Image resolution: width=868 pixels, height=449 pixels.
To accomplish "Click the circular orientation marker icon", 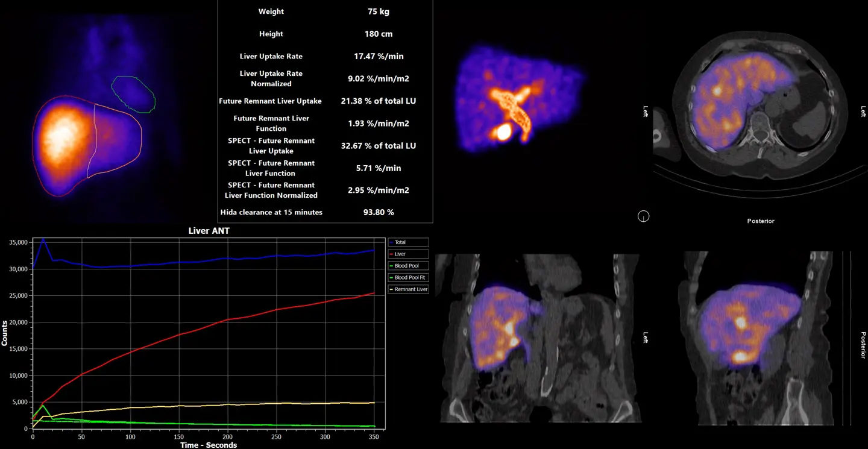I will tap(643, 216).
